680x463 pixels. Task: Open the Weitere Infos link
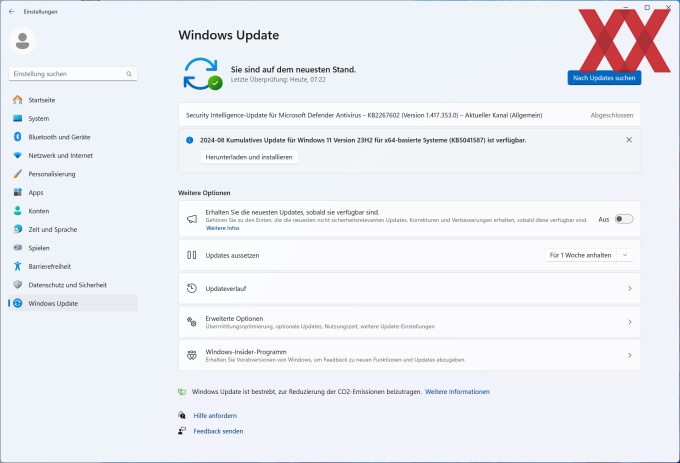pyautogui.click(x=222, y=228)
